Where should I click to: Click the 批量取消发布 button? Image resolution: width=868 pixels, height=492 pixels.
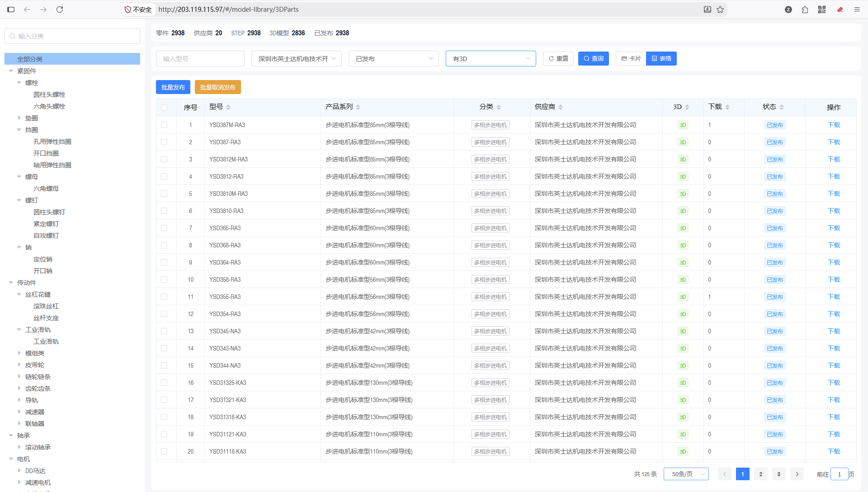click(x=218, y=87)
